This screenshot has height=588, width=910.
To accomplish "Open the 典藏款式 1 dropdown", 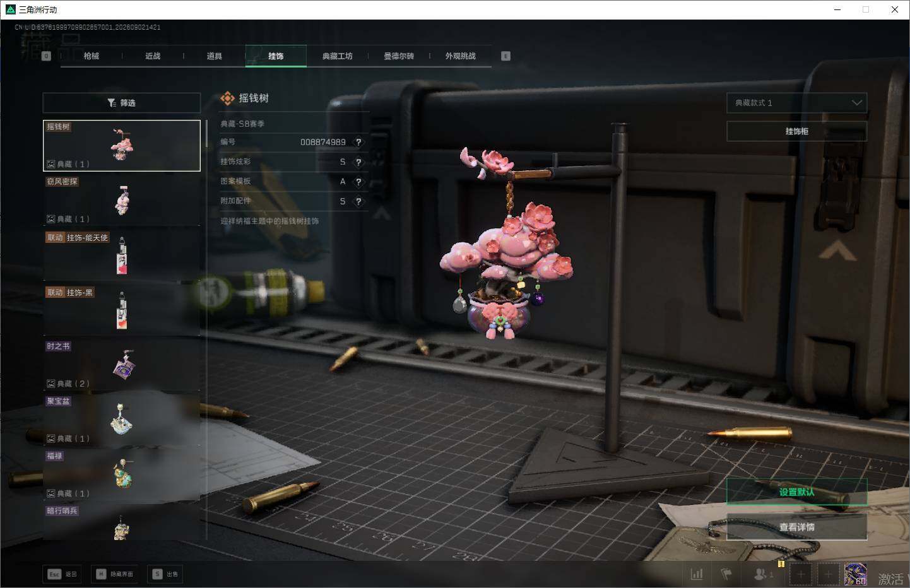I will pos(797,103).
